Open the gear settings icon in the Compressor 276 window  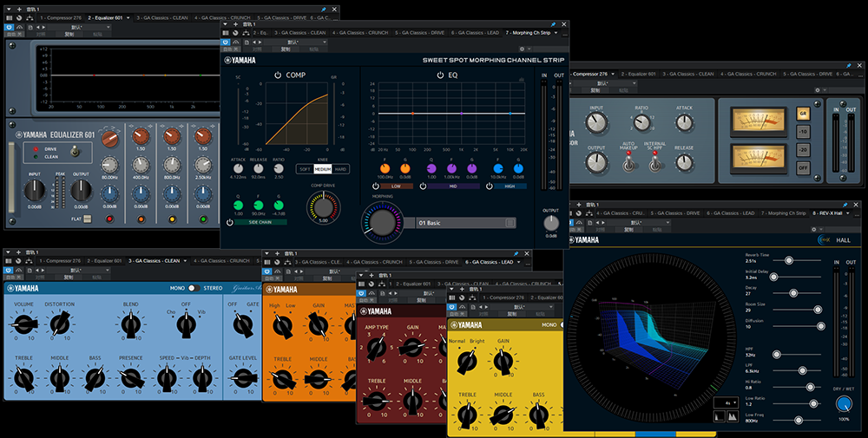817,90
